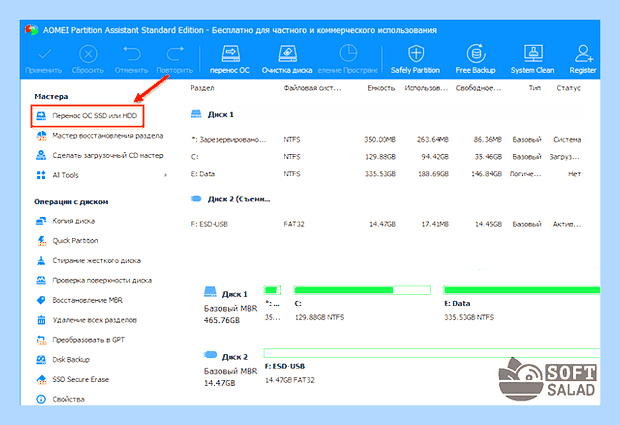Image resolution: width=620 pixels, height=425 pixels.
Task: Click the 146.84GB free space cell
Action: [x=486, y=174]
